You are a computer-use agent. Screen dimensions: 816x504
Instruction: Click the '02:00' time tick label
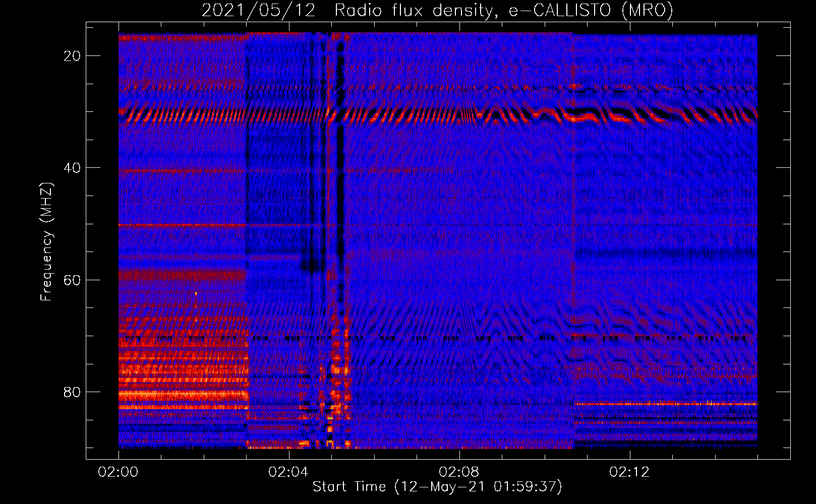click(118, 472)
